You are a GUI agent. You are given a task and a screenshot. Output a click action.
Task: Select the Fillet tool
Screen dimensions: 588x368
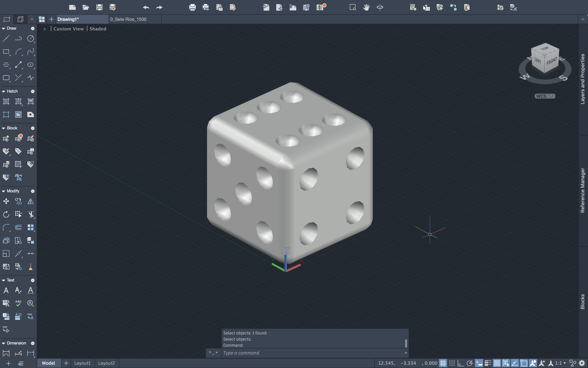click(6, 228)
